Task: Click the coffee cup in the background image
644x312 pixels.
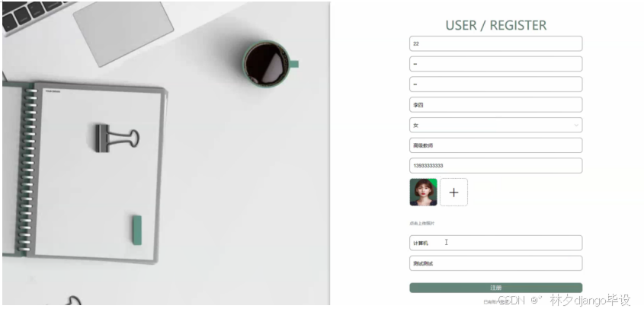Action: [x=269, y=64]
